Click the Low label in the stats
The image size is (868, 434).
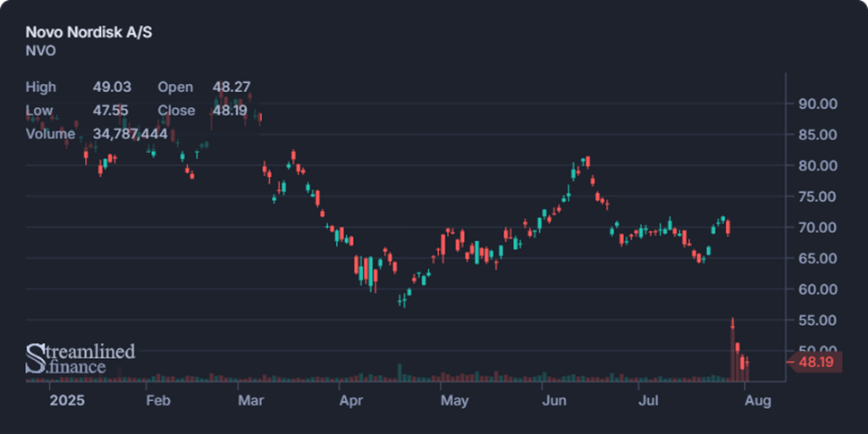pos(38,110)
